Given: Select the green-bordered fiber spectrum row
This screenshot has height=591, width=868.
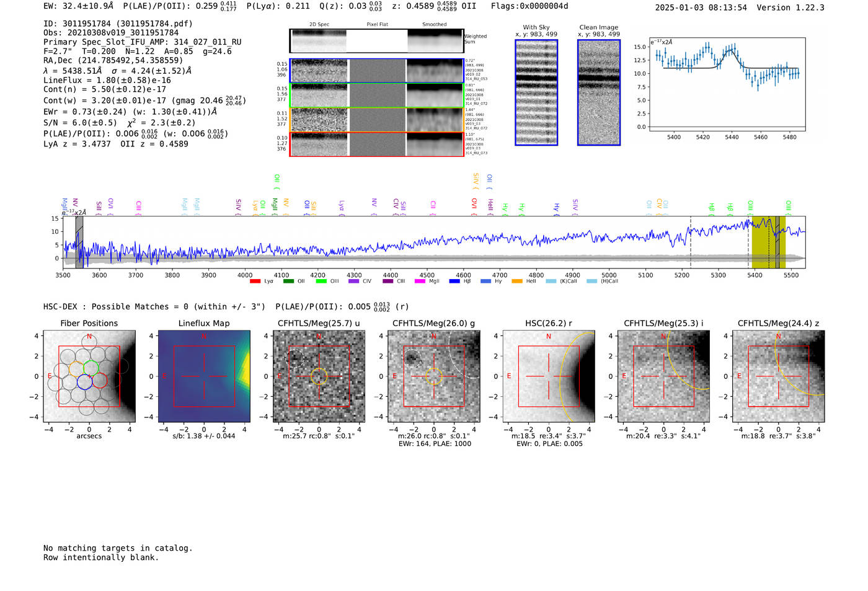Looking at the screenshot, I should pyautogui.click(x=376, y=95).
